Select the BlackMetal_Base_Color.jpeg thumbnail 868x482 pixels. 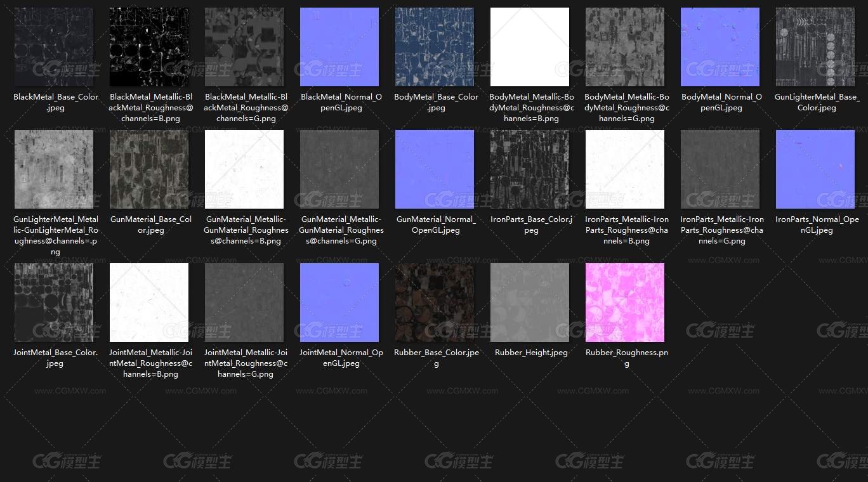coord(54,47)
